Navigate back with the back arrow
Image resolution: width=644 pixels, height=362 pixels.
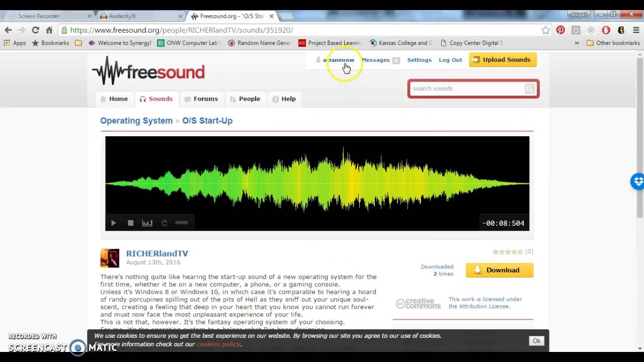(8, 30)
